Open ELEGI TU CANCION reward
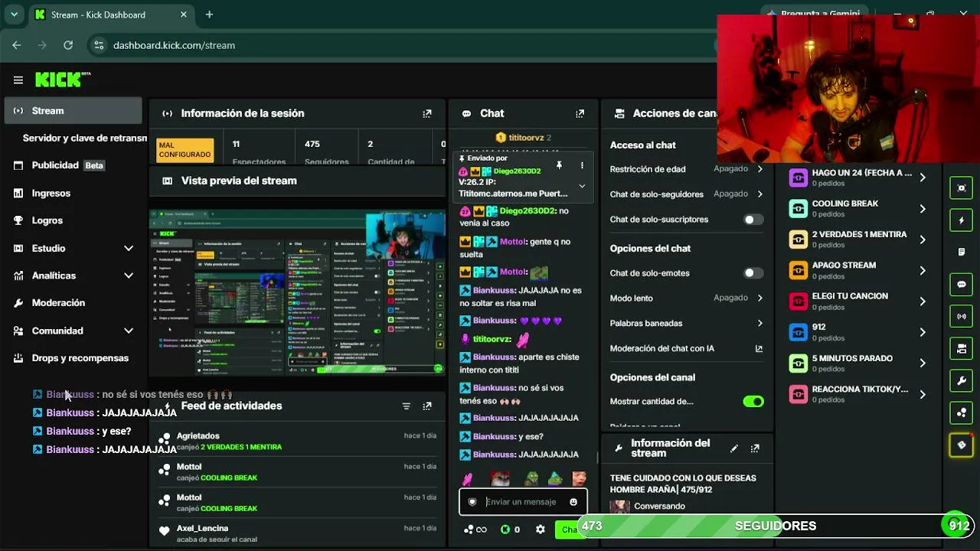The height and width of the screenshot is (551, 980). (x=858, y=301)
